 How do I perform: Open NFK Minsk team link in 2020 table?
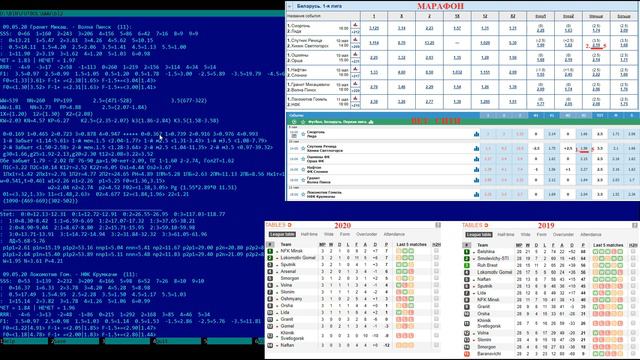point(291,251)
